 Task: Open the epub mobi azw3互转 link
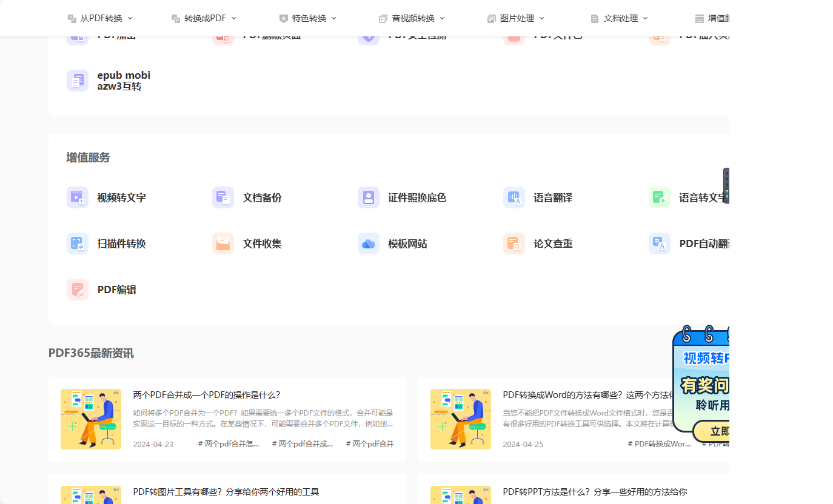point(124,81)
